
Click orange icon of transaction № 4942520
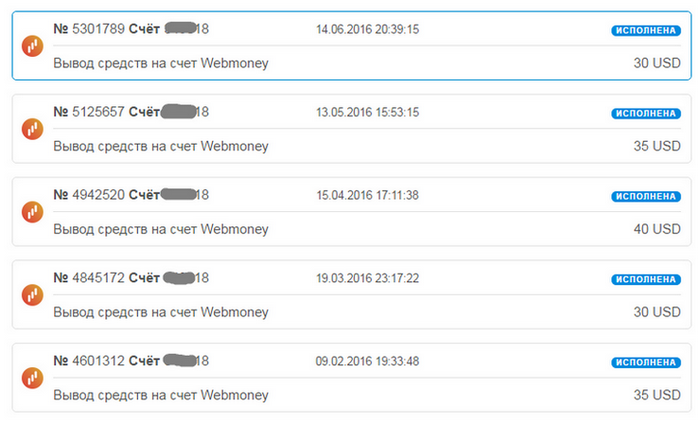coord(33,212)
